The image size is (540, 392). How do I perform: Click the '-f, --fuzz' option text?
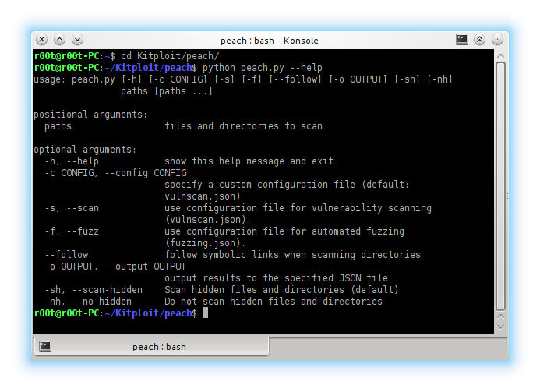click(72, 231)
